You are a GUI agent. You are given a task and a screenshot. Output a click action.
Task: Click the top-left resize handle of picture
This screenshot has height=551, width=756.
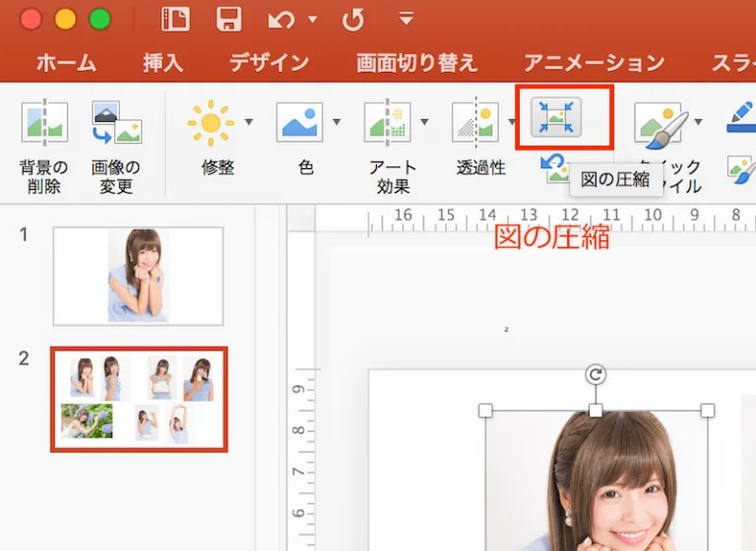click(x=485, y=410)
